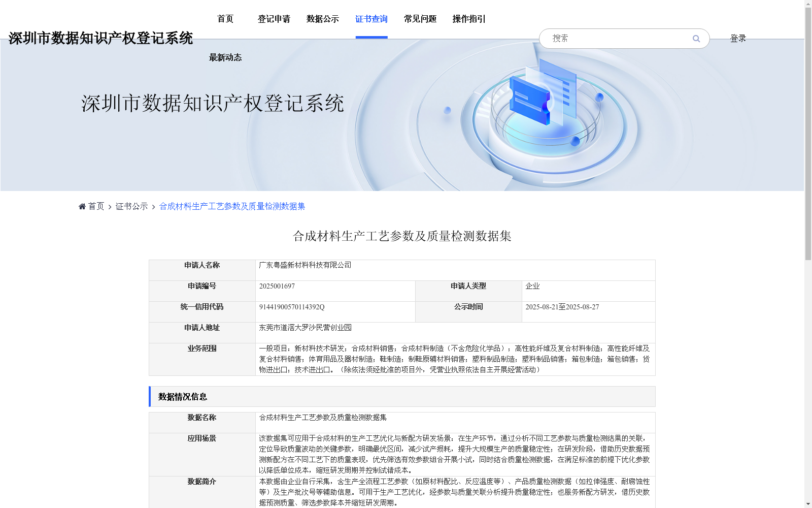Select the 证书查询 tab
This screenshot has height=508, width=812.
coord(371,19)
